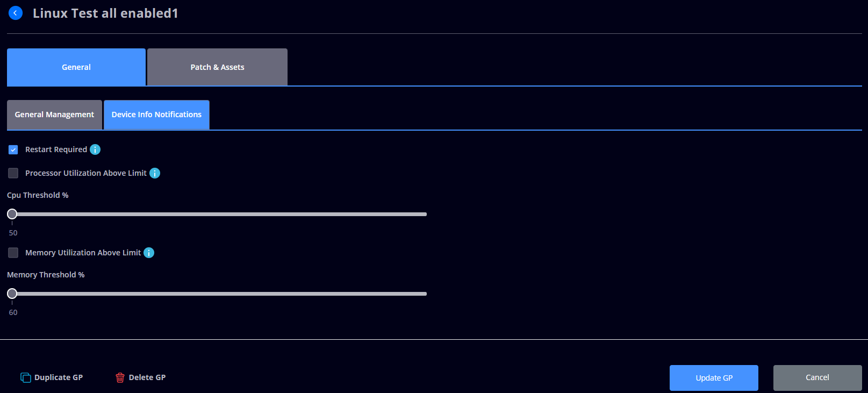Uncheck the Restart Required checkbox
The height and width of the screenshot is (393, 868).
pos(13,149)
